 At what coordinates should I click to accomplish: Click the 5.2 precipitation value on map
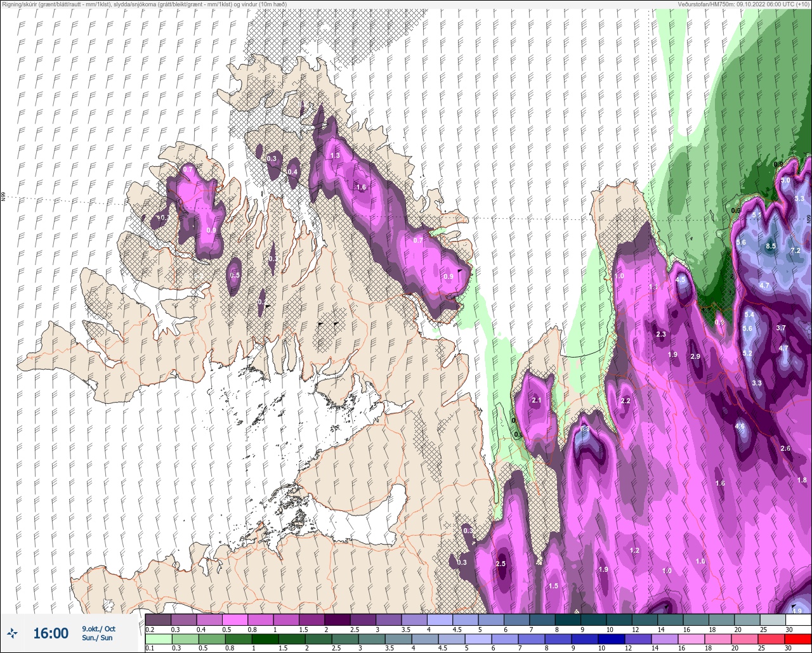click(747, 353)
